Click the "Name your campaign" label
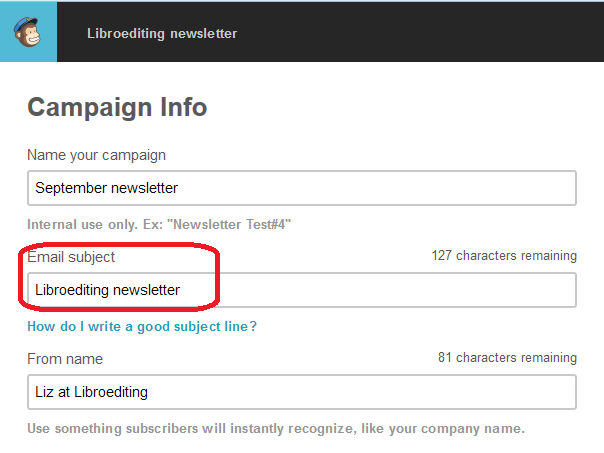This screenshot has height=453, width=604. tap(96, 155)
